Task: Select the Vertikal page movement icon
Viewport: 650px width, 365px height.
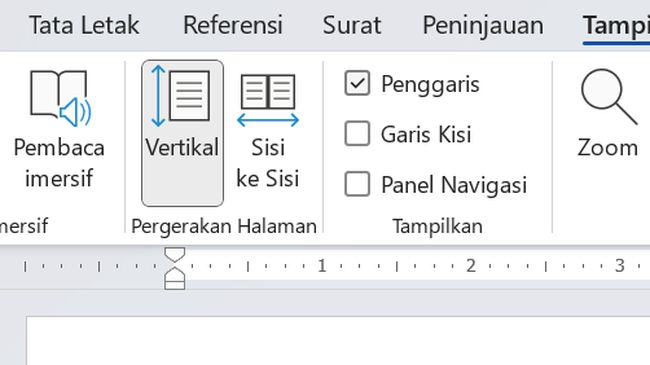Action: (x=182, y=96)
